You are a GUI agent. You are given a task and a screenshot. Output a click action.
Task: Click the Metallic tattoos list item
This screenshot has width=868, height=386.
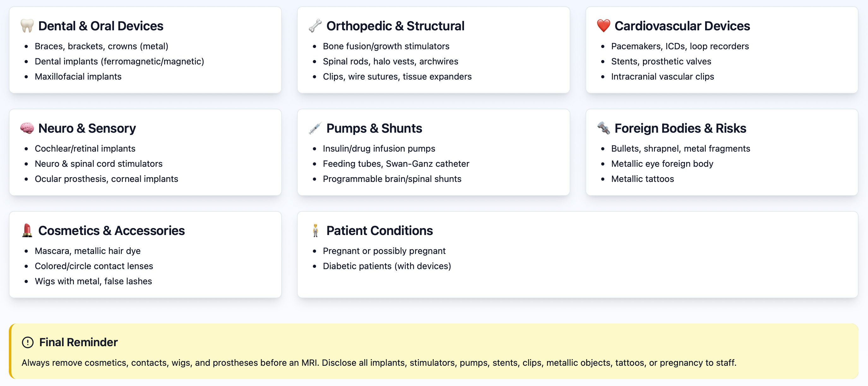[x=642, y=179]
